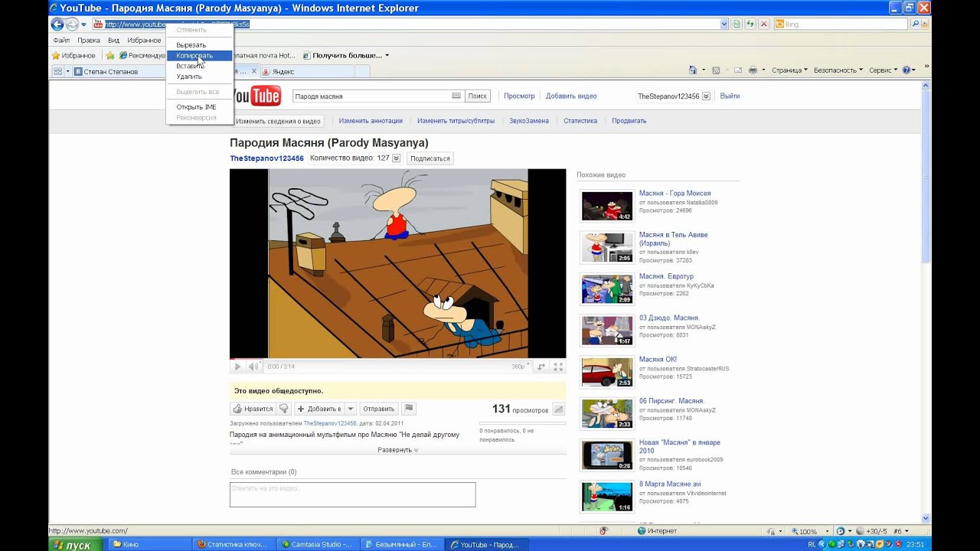Open the 360p video quality selector

tap(520, 367)
